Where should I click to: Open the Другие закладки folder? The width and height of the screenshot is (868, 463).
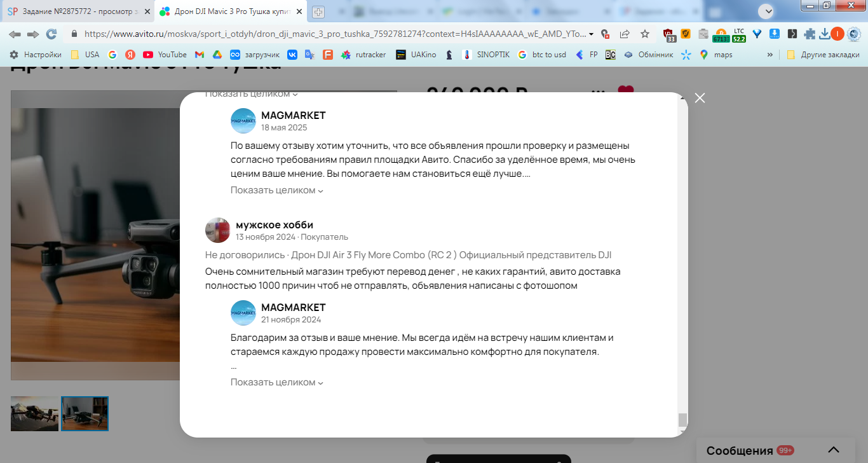(x=823, y=55)
